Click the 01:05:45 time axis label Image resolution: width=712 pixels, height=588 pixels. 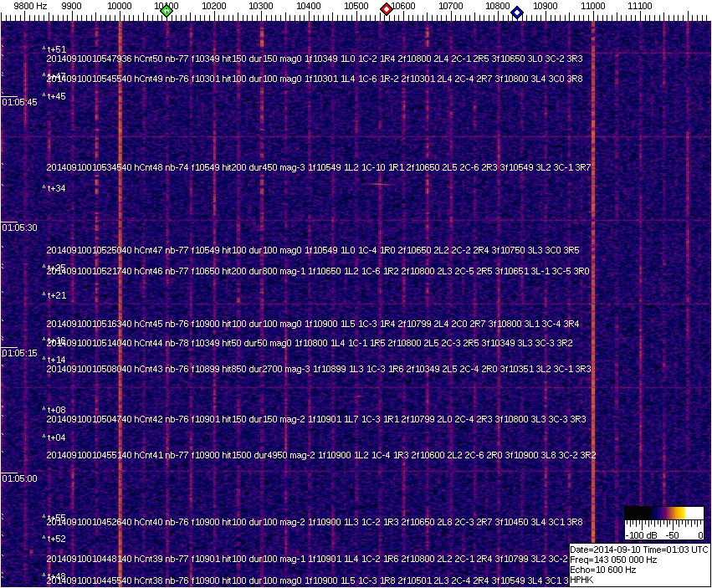19,102
